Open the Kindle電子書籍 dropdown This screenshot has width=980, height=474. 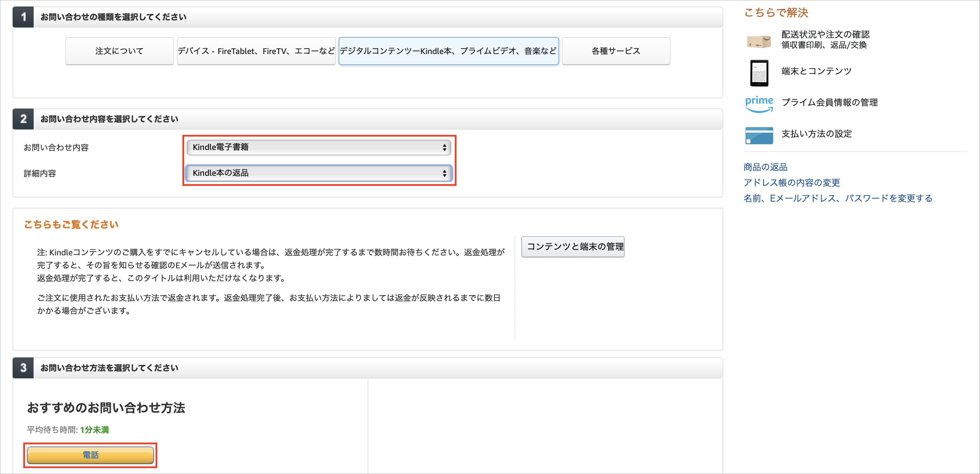pos(319,148)
